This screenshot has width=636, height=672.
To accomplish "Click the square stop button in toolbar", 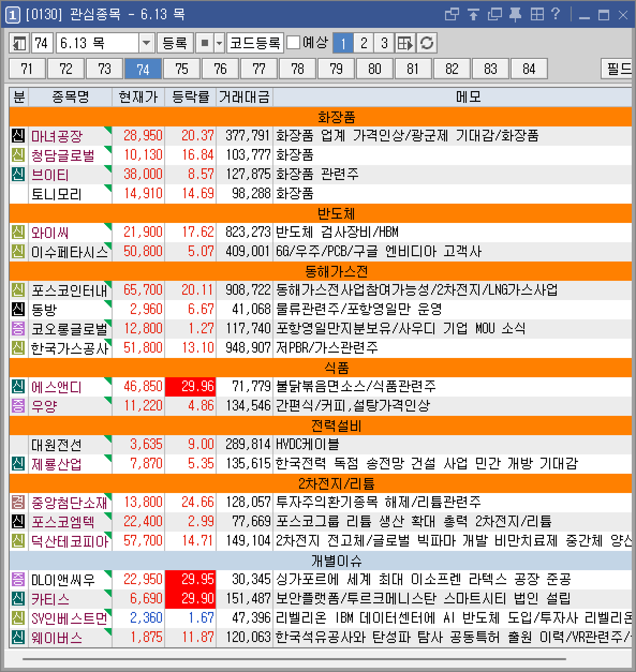I will pos(204,43).
